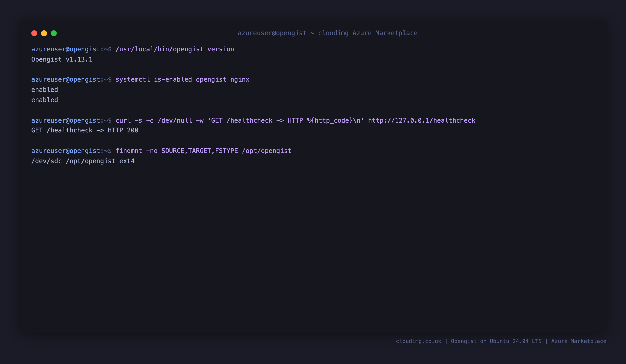Click the red close window dot

(x=34, y=33)
